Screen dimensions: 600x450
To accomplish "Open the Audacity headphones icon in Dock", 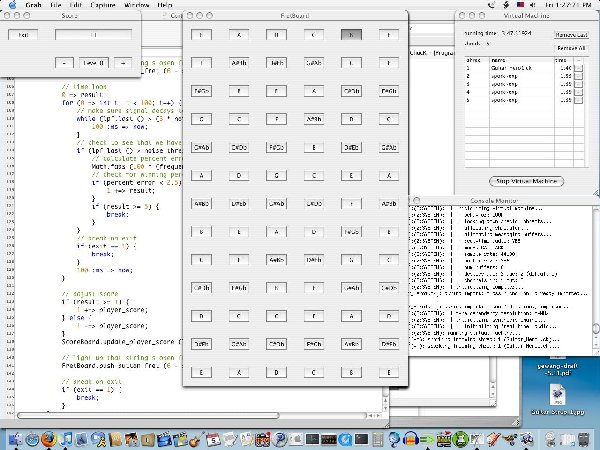I will click(410, 439).
